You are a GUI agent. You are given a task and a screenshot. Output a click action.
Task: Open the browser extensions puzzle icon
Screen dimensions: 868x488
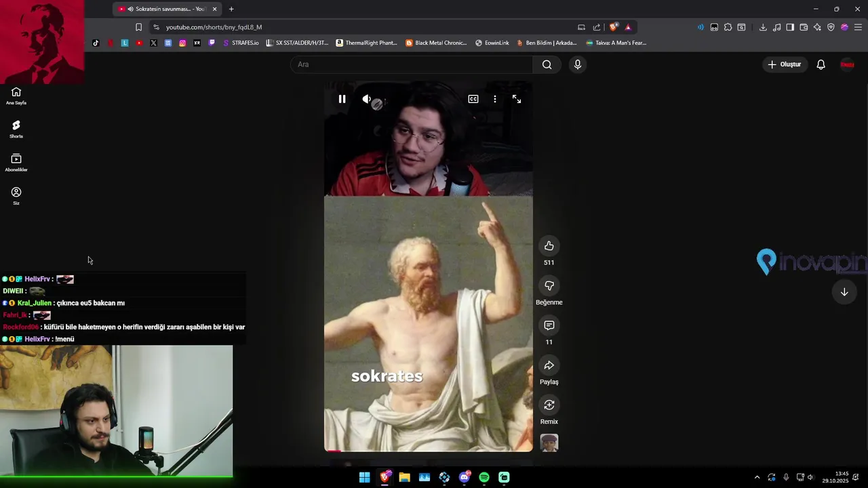coord(728,27)
